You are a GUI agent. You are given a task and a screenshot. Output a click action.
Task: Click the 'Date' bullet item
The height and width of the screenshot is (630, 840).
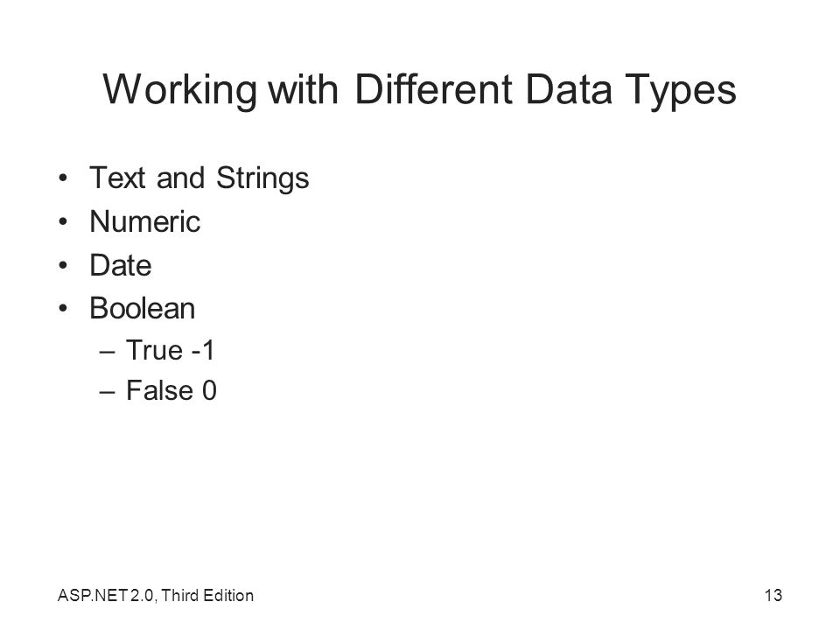[x=121, y=265]
